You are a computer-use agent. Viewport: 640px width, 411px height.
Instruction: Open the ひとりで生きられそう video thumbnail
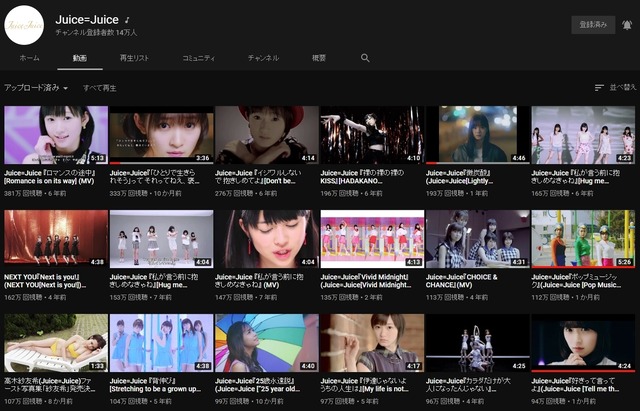[x=161, y=135]
